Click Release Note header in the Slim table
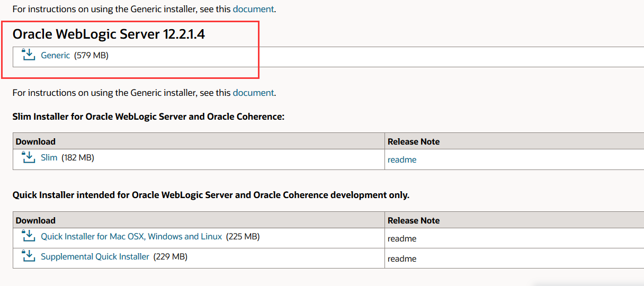The height and width of the screenshot is (286, 644). tap(414, 141)
